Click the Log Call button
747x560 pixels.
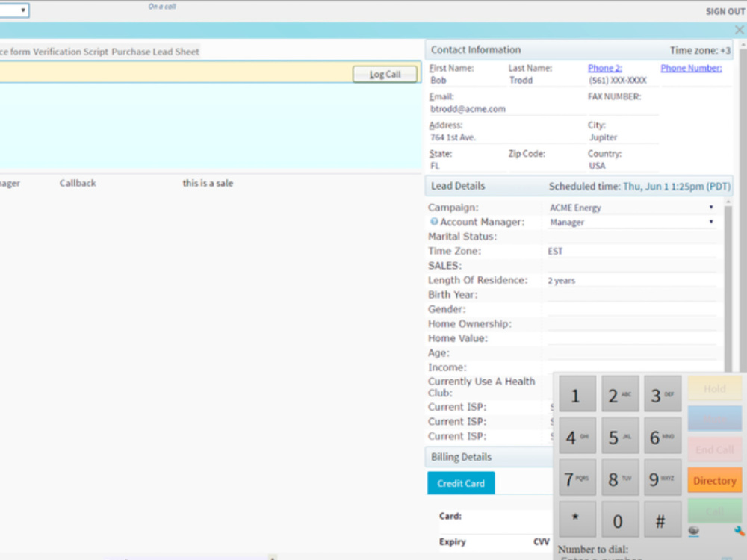pyautogui.click(x=385, y=74)
